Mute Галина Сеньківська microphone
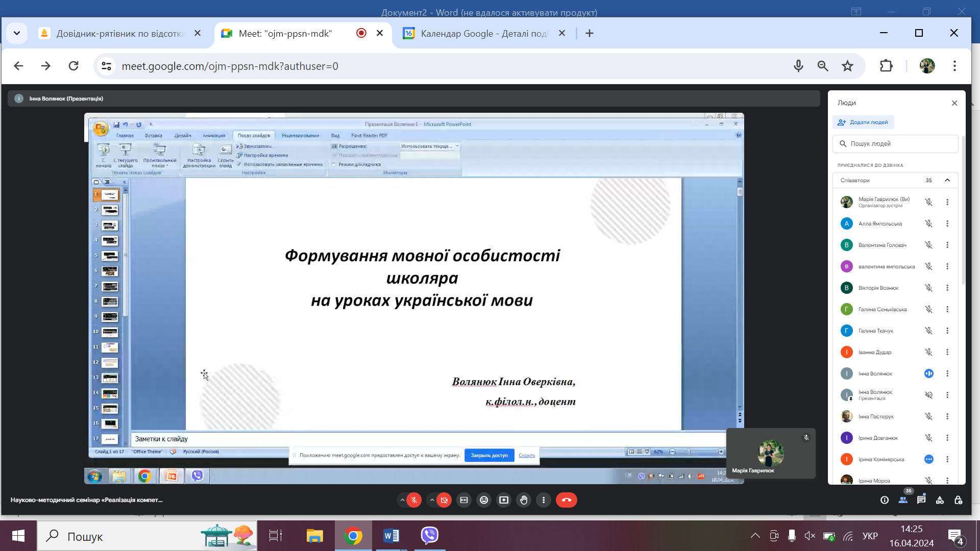Viewport: 980px width, 551px height. 929,309
